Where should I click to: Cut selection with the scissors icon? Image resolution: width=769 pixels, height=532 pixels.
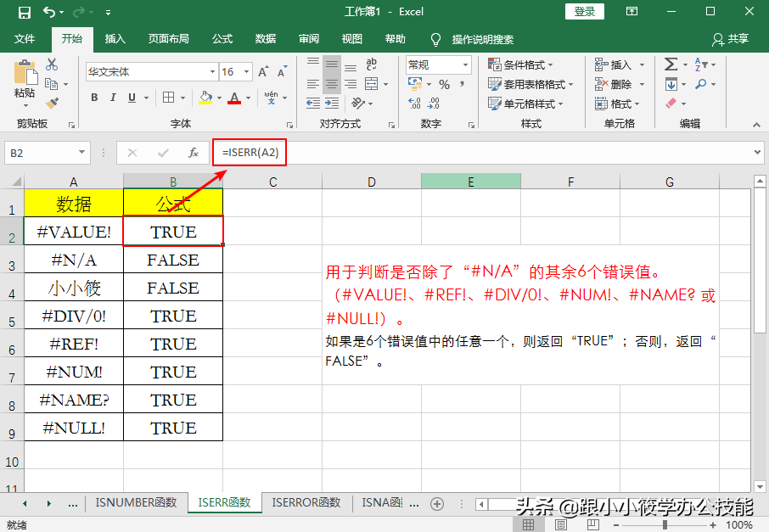[x=52, y=64]
